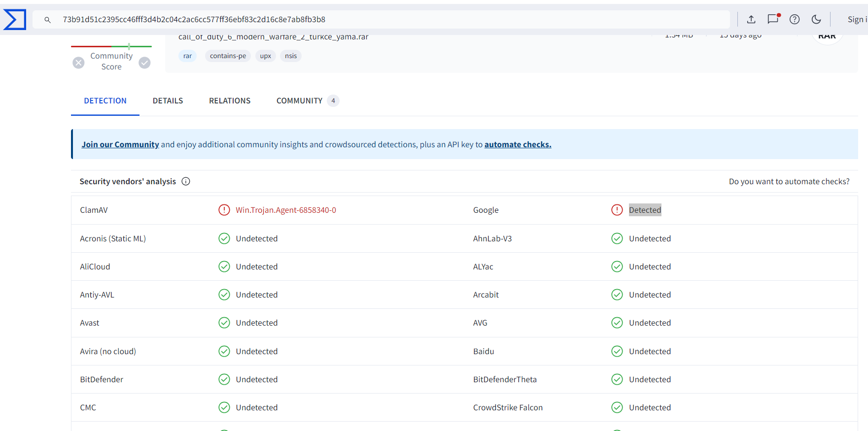Click the VirusTotal logo icon
Viewport: 868px width, 431px height.
15,20
